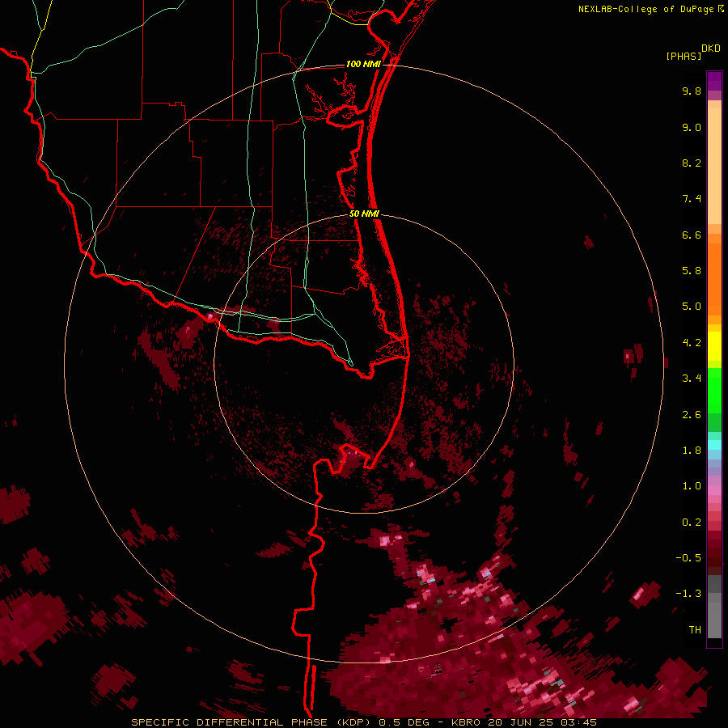Select the 1.0 scale value
728x728 pixels.
click(x=692, y=486)
